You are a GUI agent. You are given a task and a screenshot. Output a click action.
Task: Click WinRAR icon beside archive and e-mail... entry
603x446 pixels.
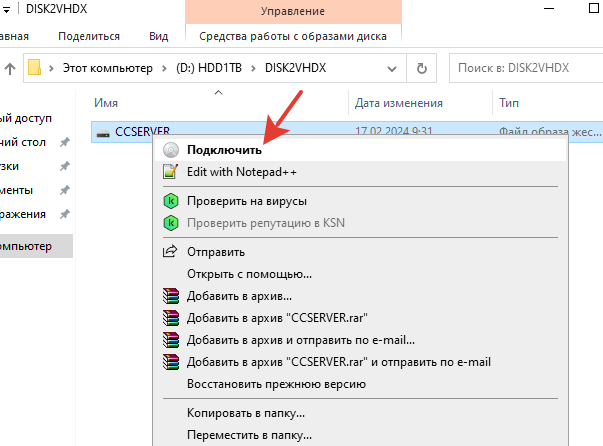point(171,340)
